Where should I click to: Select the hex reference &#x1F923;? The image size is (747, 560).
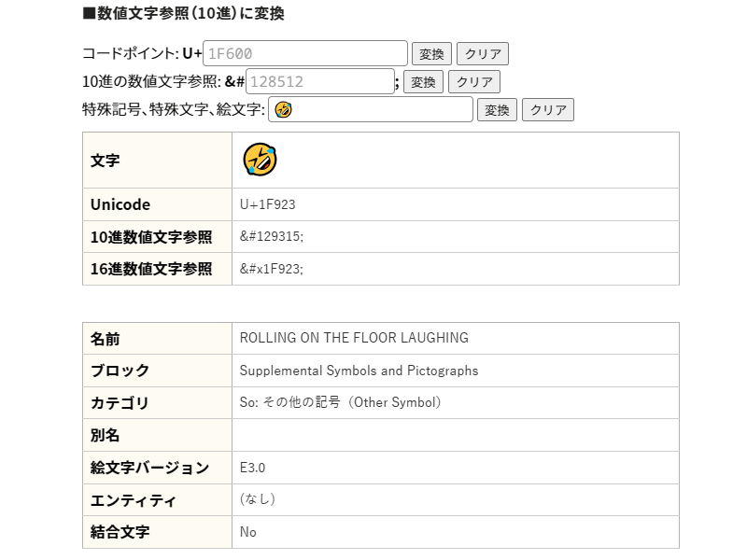(272, 269)
